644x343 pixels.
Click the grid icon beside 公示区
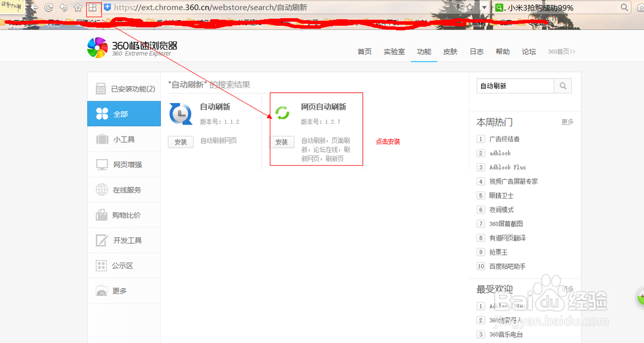click(x=101, y=266)
